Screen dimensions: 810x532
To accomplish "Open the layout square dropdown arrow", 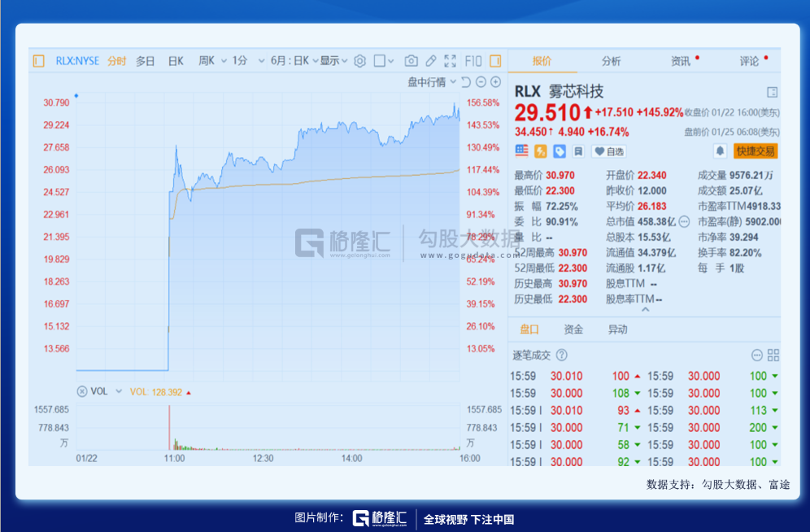I will click(391, 61).
